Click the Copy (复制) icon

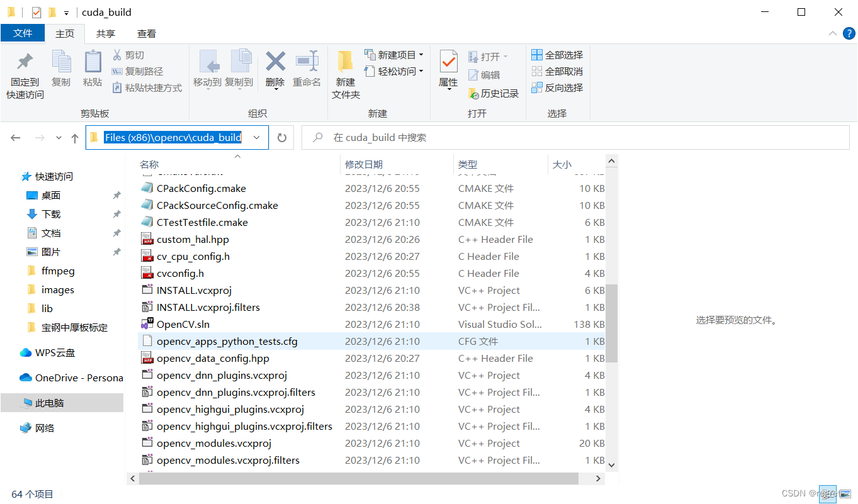[61, 71]
